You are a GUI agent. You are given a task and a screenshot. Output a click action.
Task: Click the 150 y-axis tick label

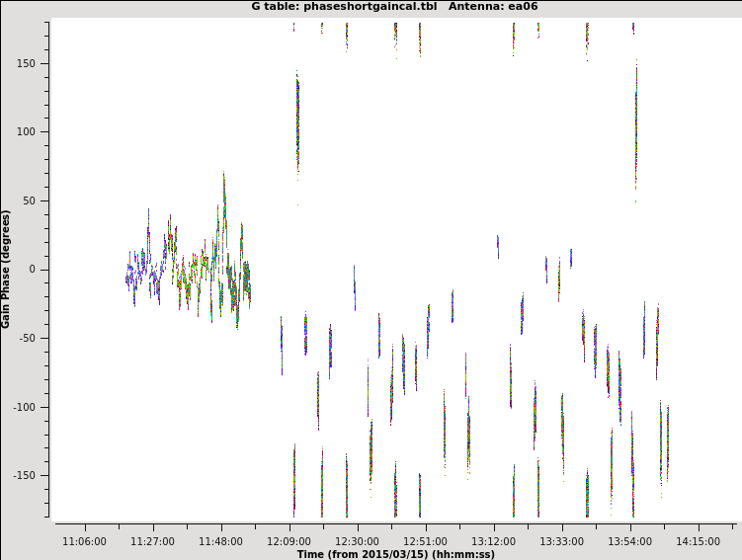coord(38,64)
